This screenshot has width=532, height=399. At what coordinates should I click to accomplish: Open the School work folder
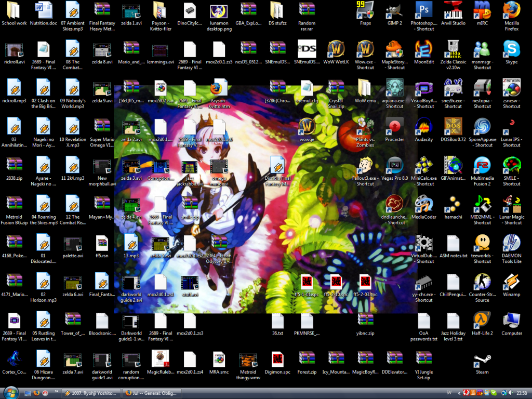coord(14,10)
